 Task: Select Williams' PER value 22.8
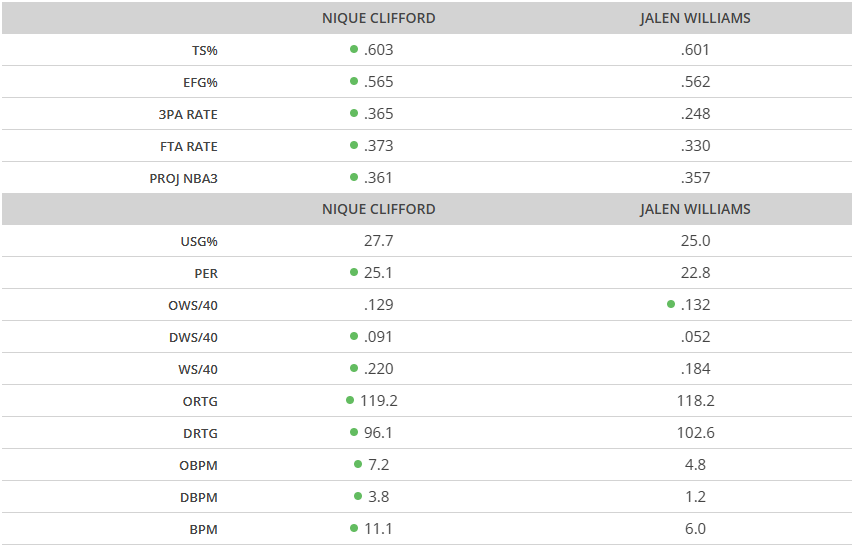(695, 273)
